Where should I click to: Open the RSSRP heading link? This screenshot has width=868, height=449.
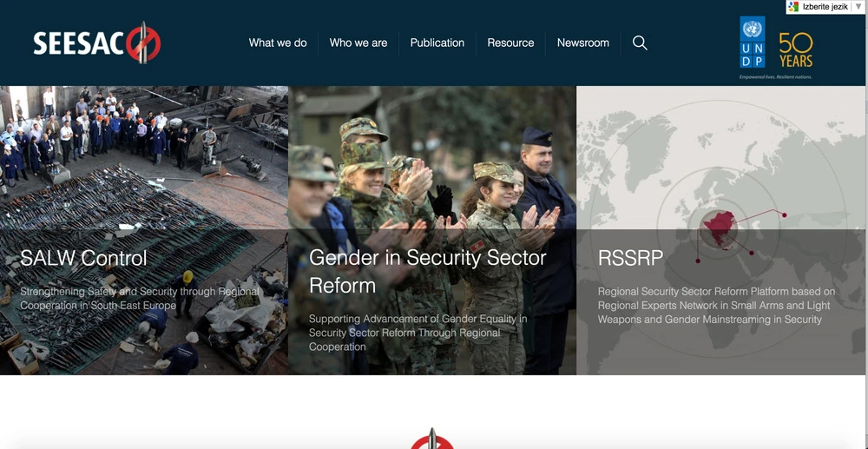coord(630,258)
